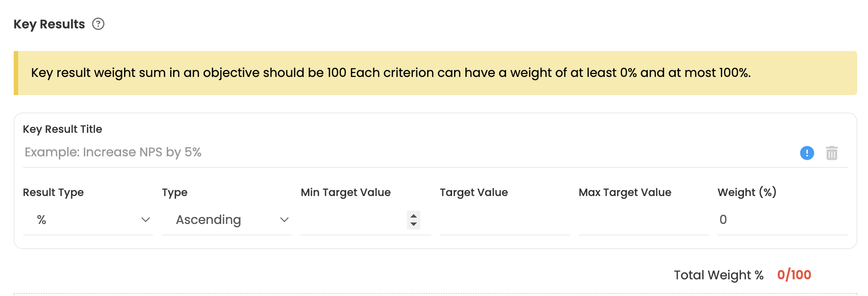868x296 pixels.
Task: Click the Max Target Value input field
Action: click(x=643, y=220)
